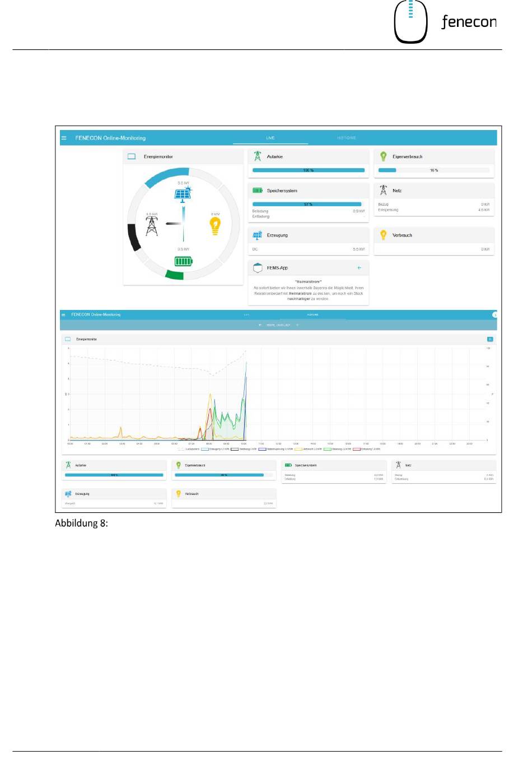This screenshot has height=783, width=532.
Task: Switch to the LIVE tab in upper header
Action: tap(270, 138)
